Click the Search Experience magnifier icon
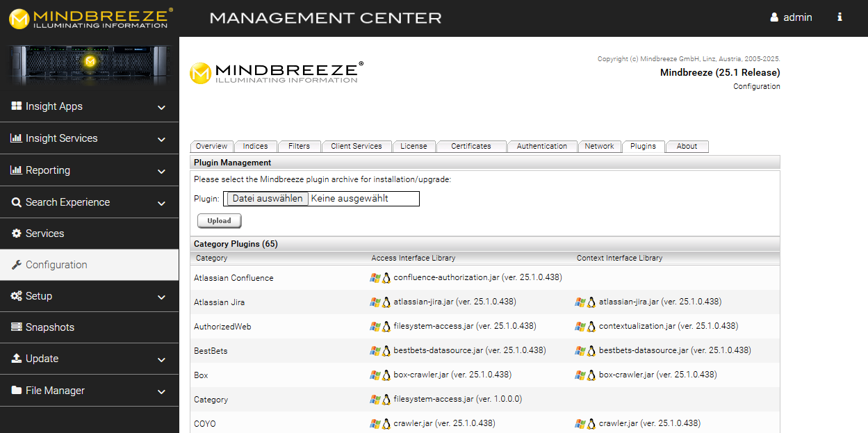The width and height of the screenshot is (868, 433). pos(17,202)
